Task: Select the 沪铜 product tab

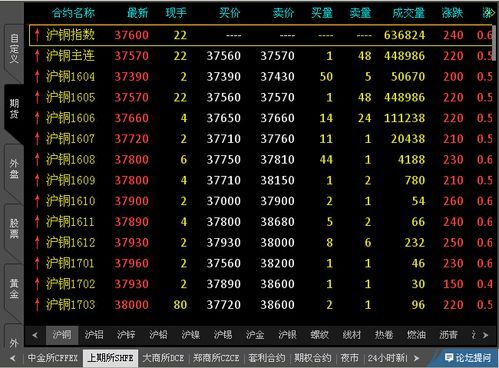Action: pyautogui.click(x=62, y=335)
